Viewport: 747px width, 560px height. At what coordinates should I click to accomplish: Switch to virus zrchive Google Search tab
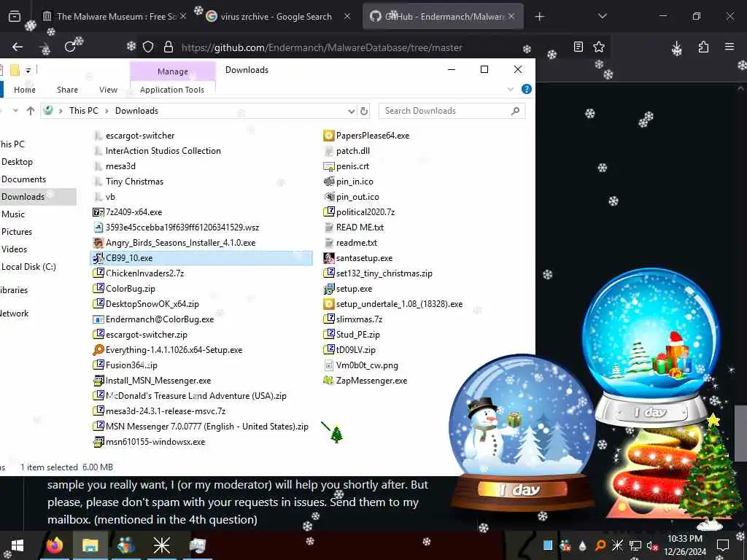click(x=276, y=17)
